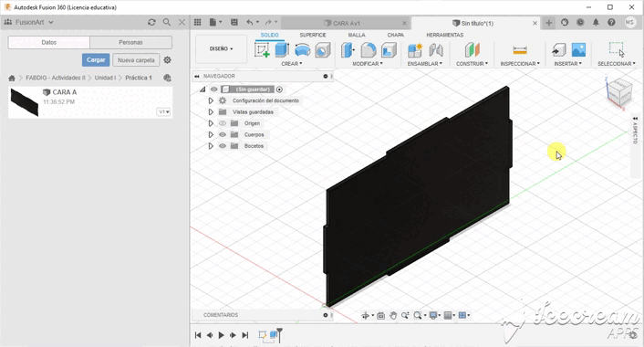644x347 pixels.
Task: Select the Create Sketch tool icon
Action: click(262, 49)
